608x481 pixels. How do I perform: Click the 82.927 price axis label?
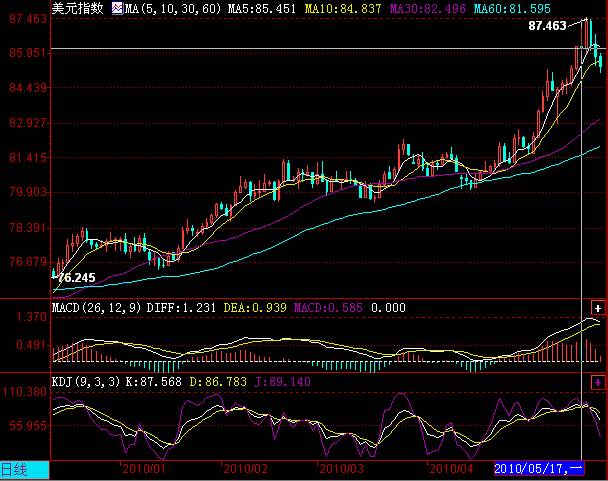[x=28, y=123]
